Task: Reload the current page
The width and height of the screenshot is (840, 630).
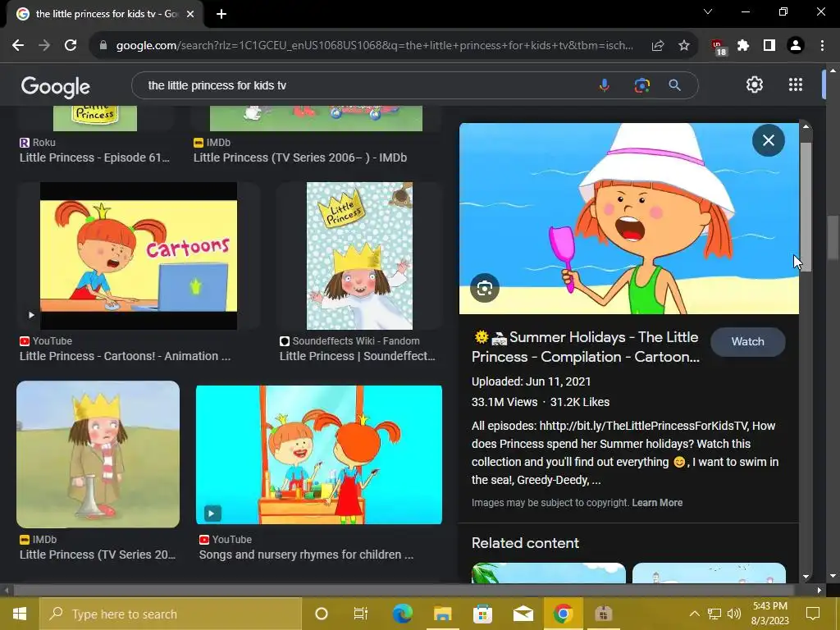Action: [71, 46]
